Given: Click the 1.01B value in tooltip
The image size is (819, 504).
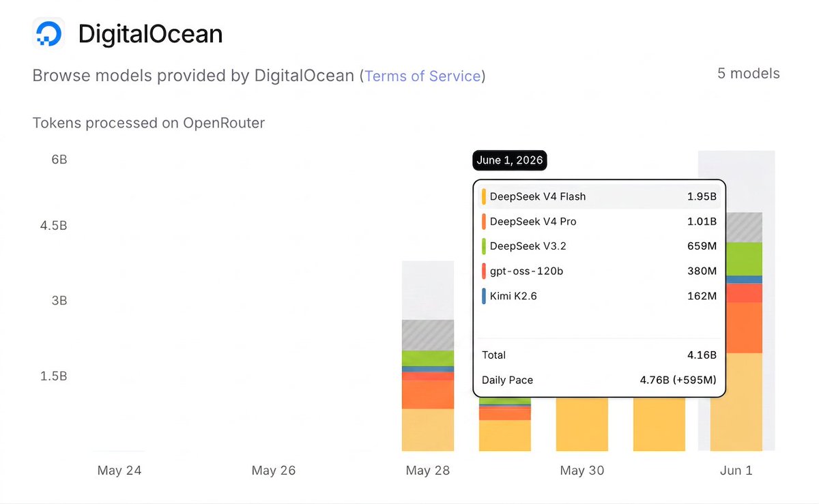Looking at the screenshot, I should pos(702,222).
